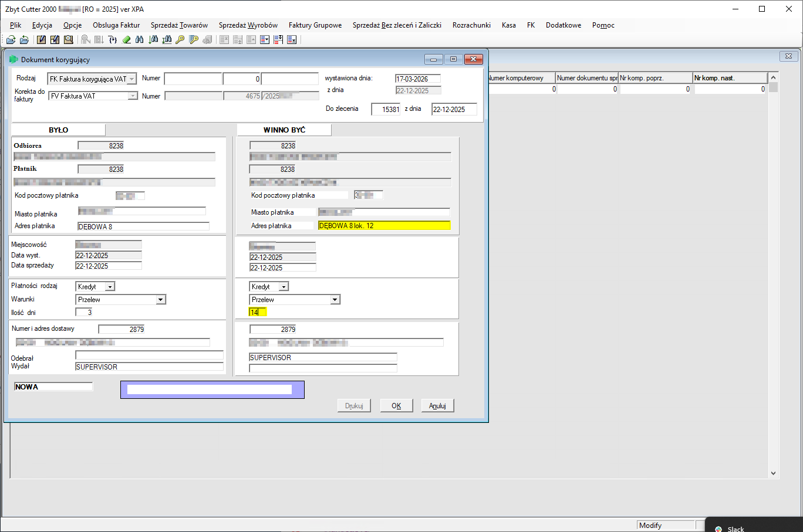The height and width of the screenshot is (532, 803).
Task: Click the Nr komp. nast. column header
Action: pyautogui.click(x=730, y=78)
